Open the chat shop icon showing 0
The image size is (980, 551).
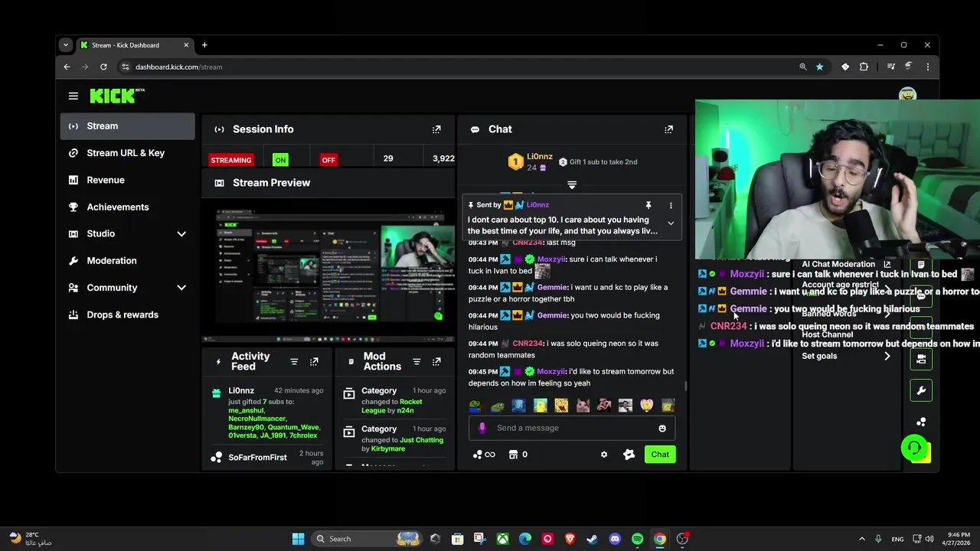tap(518, 455)
